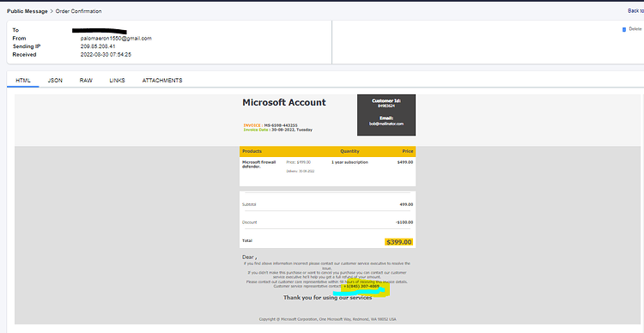Switch to the JSON tab
The image size is (644, 333).
click(x=55, y=81)
